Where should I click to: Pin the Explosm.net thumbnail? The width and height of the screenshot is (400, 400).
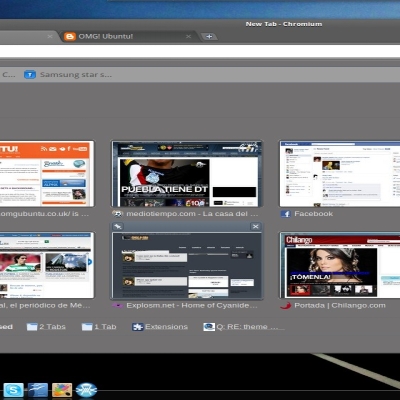[x=118, y=227]
